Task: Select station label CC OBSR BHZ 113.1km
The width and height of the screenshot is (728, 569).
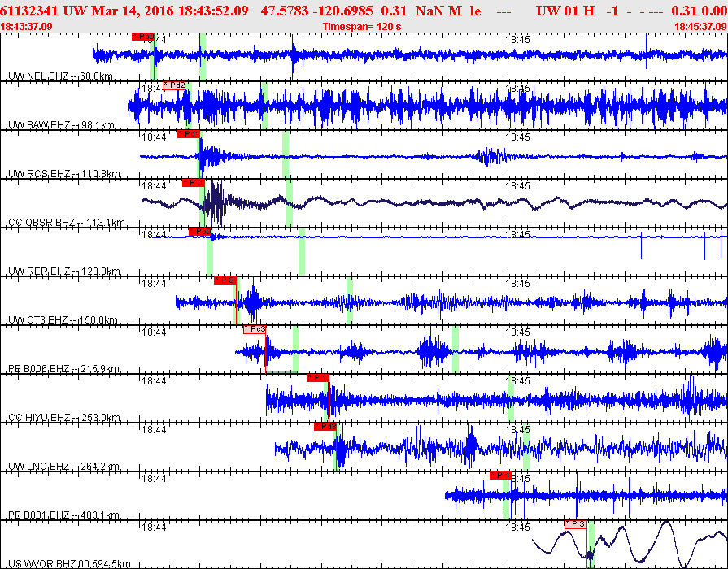Action: click(67, 222)
